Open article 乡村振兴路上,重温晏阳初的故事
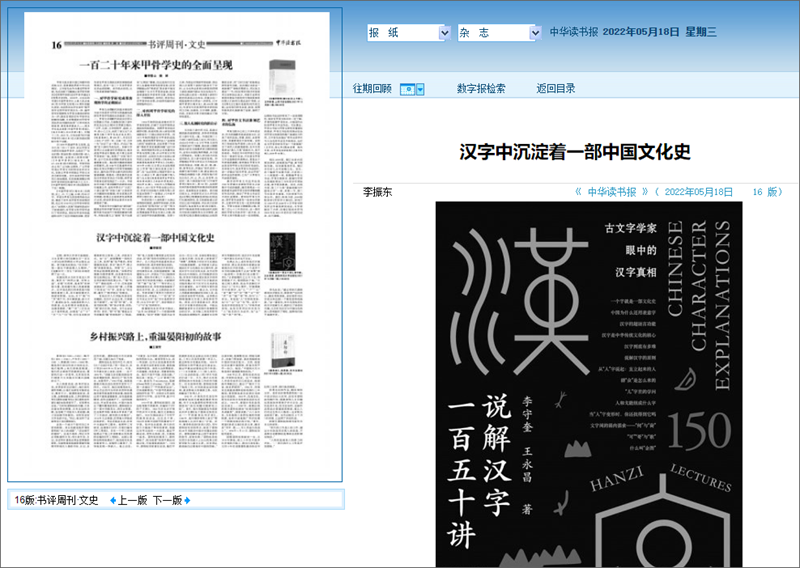The height and width of the screenshot is (568, 800). 156,336
